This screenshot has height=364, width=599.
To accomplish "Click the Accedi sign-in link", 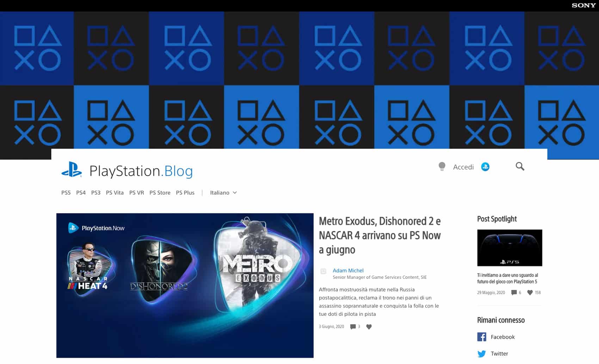I will tap(463, 167).
